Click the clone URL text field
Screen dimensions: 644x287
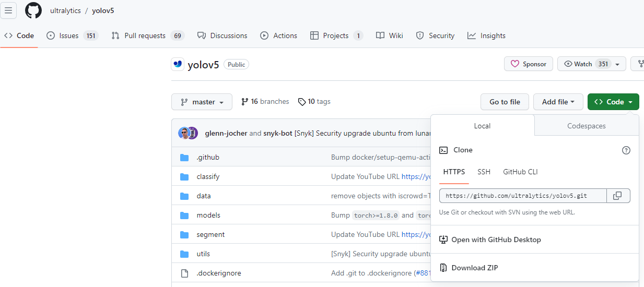(x=523, y=196)
